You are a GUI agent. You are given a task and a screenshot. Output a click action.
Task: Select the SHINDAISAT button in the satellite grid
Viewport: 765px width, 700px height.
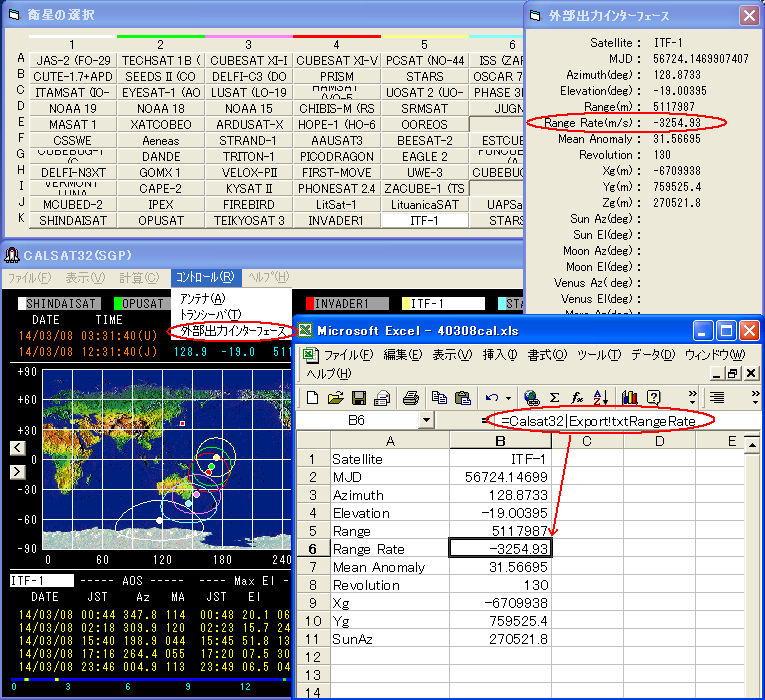[x=73, y=220]
